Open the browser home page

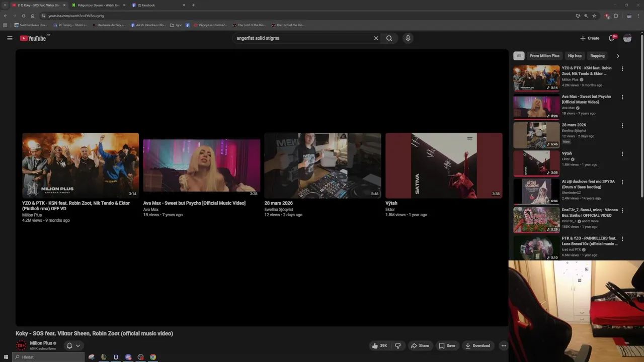33,16
